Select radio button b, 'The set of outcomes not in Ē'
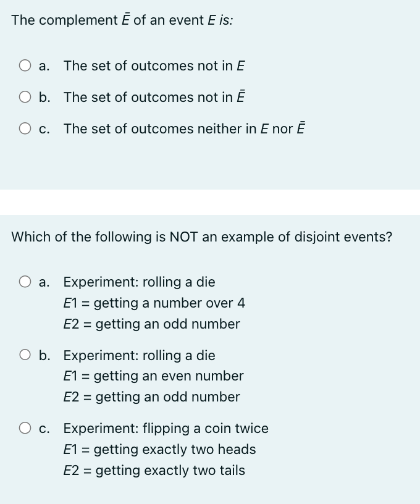Screen dimensions: 420x504 [x=25, y=97]
